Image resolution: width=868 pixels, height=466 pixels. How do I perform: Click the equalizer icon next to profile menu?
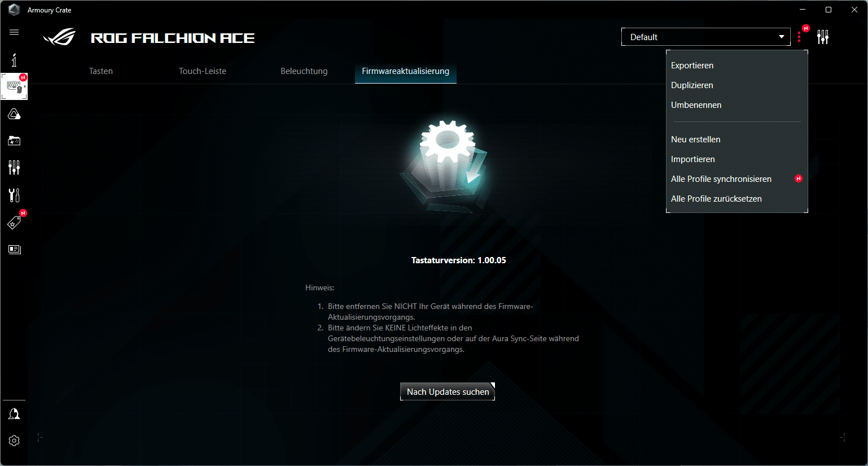823,37
